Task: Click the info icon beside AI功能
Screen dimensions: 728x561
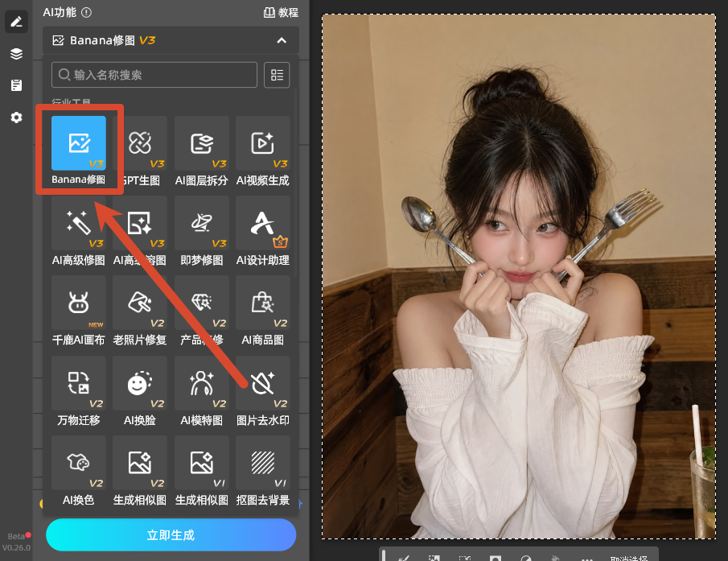Action: pos(86,13)
